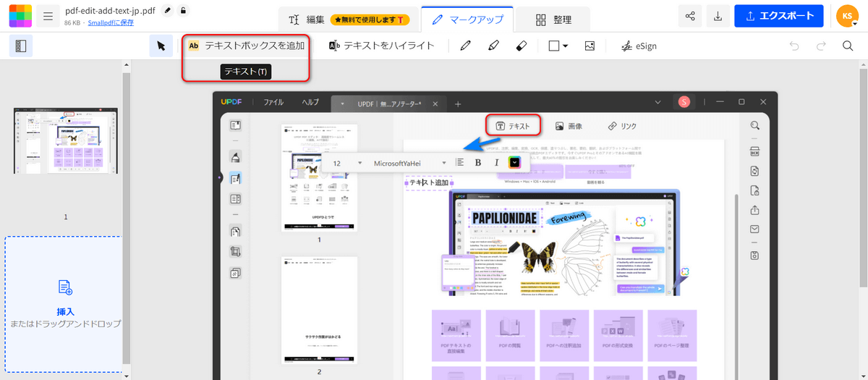
Task: Click テキストをハイライト tool
Action: tap(382, 46)
